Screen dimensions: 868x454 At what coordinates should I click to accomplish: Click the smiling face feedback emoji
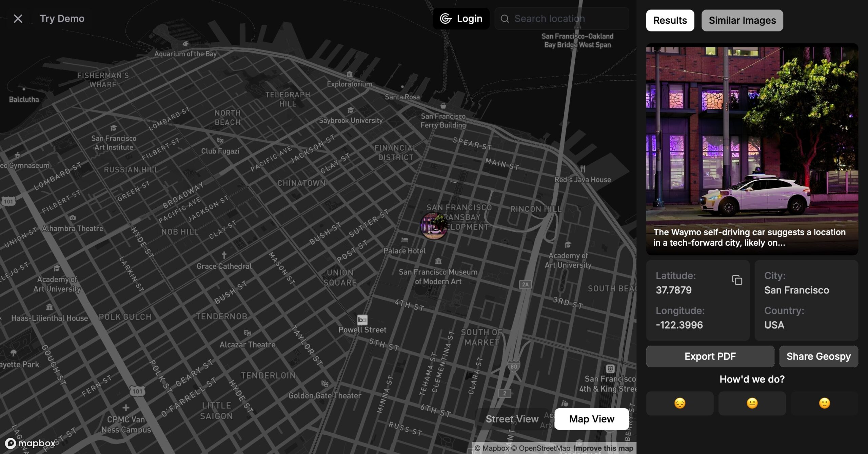tap(824, 403)
